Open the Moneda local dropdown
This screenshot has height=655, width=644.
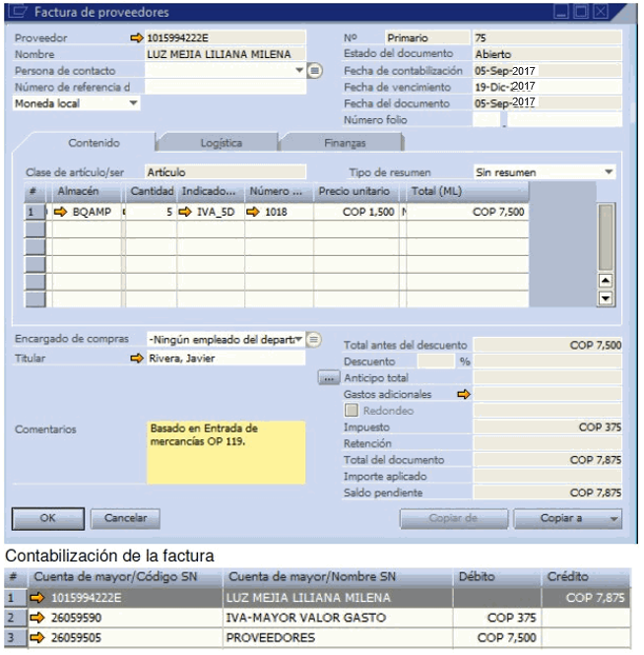click(133, 102)
